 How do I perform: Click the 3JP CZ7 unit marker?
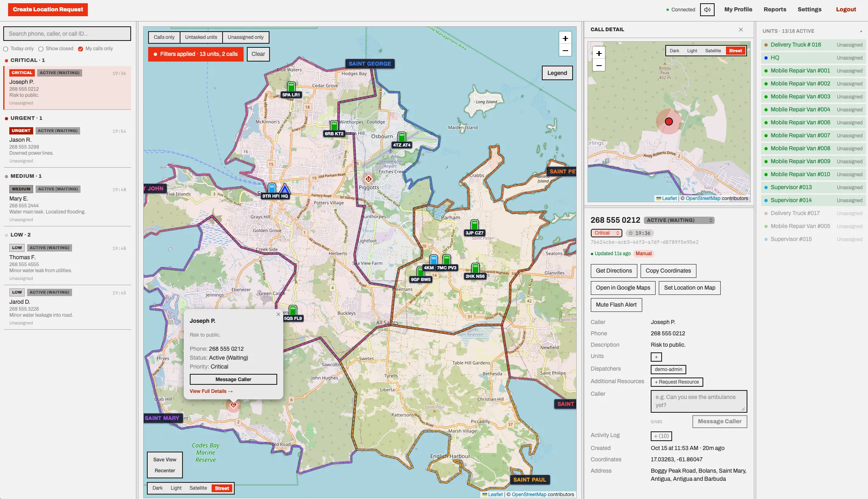click(x=474, y=225)
